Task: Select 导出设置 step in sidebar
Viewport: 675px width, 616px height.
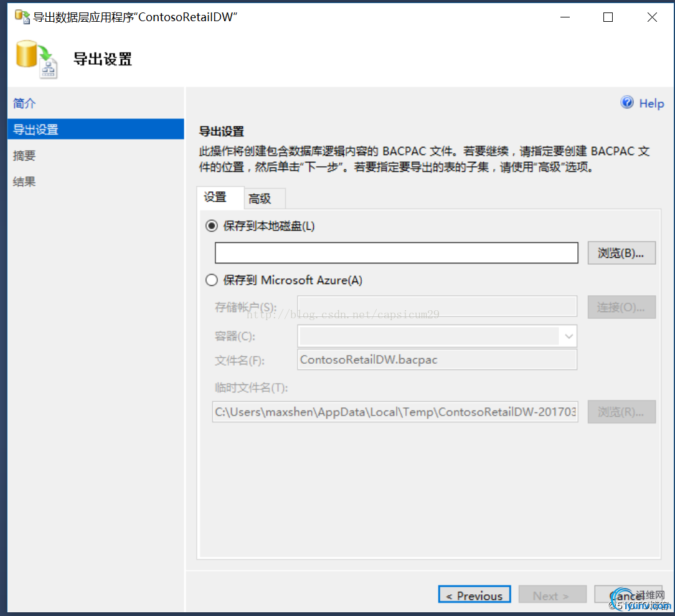Action: [x=95, y=129]
